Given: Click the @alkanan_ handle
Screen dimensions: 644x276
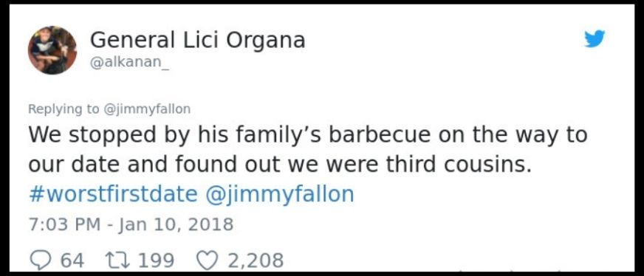Looking at the screenshot, I should (x=130, y=65).
